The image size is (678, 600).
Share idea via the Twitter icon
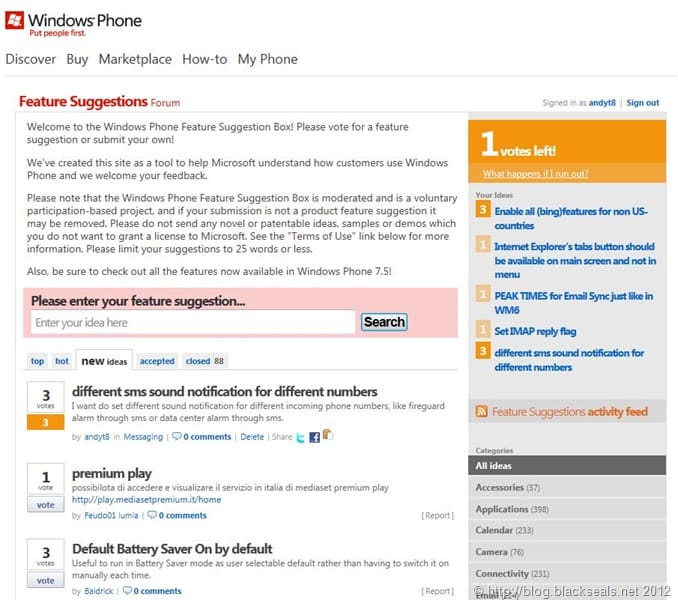coord(301,437)
